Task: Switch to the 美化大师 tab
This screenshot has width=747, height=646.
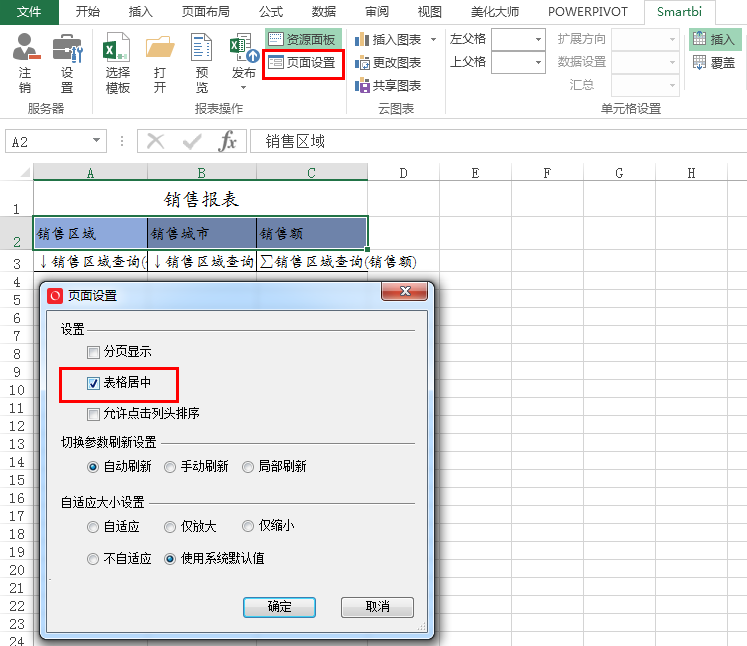Action: 495,12
